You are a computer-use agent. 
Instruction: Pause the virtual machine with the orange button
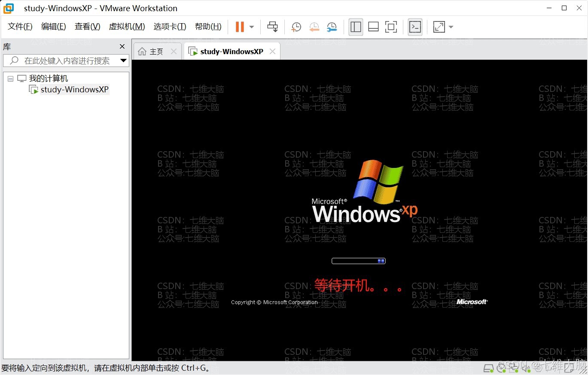tap(240, 27)
